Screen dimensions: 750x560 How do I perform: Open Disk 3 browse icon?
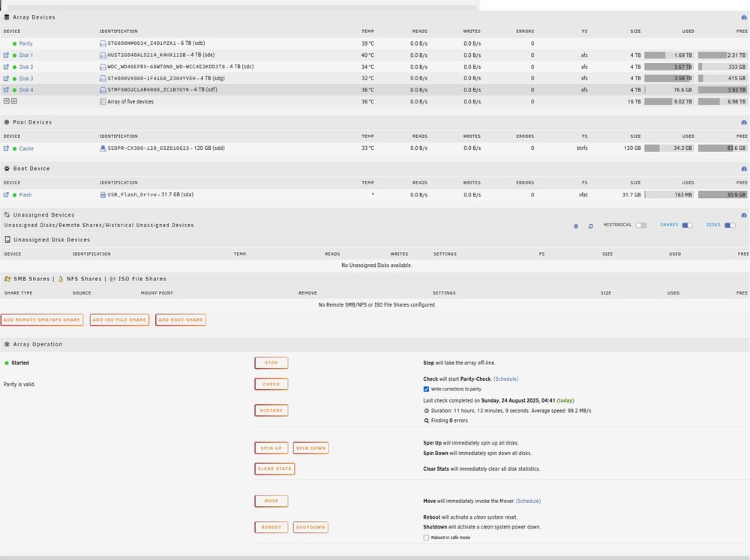pyautogui.click(x=6, y=79)
